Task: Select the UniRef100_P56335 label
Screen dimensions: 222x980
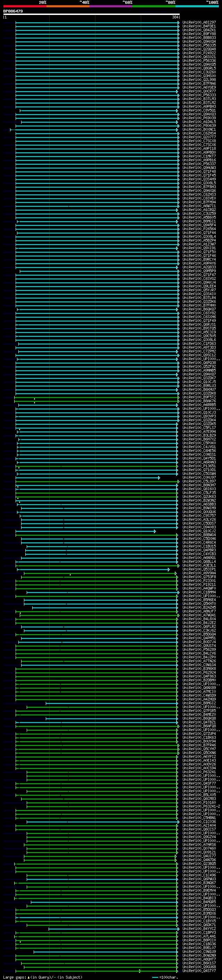Action: pos(199,45)
